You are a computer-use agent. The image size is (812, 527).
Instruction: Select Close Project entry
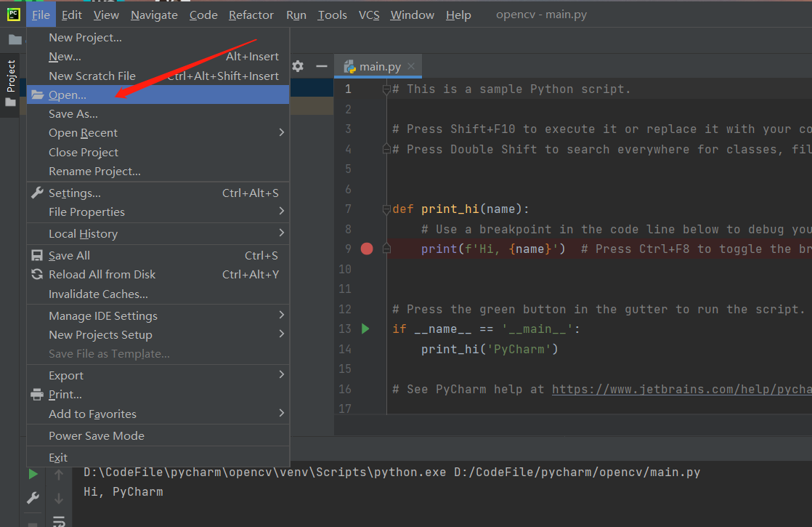click(158, 153)
